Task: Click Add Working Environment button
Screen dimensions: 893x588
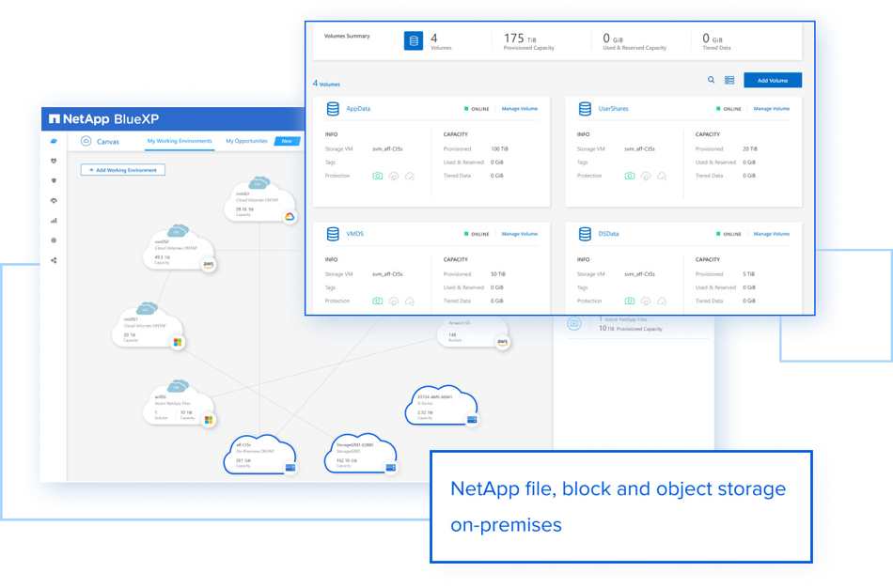Action: pos(123,170)
